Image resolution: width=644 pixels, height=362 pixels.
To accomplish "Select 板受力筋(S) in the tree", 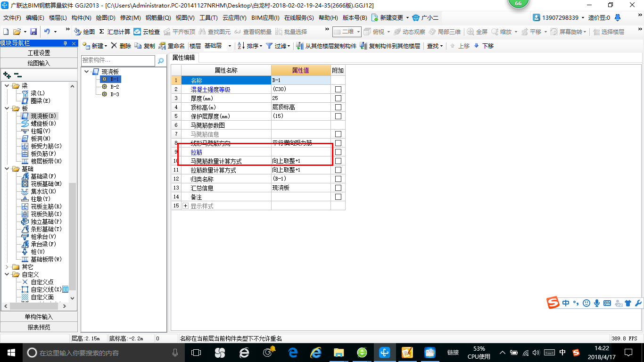I will [x=46, y=146].
